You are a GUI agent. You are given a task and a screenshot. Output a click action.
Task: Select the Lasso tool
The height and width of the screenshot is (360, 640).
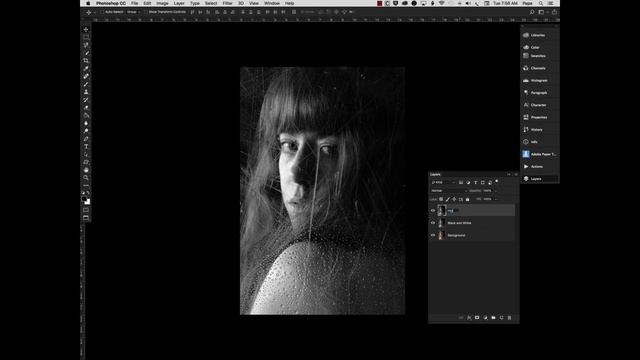tap(86, 45)
